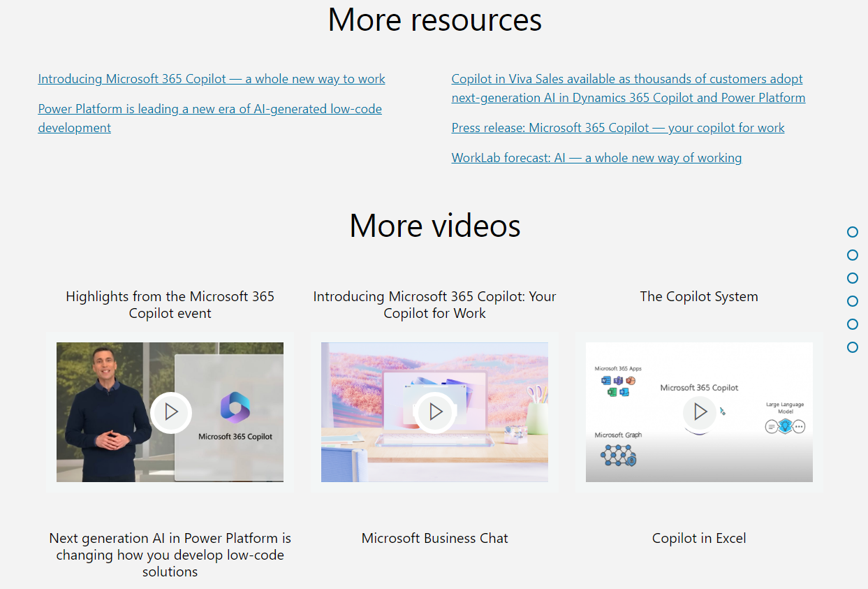This screenshot has width=868, height=589.
Task: Click the Next generation AI in Power Platform title
Action: (170, 555)
